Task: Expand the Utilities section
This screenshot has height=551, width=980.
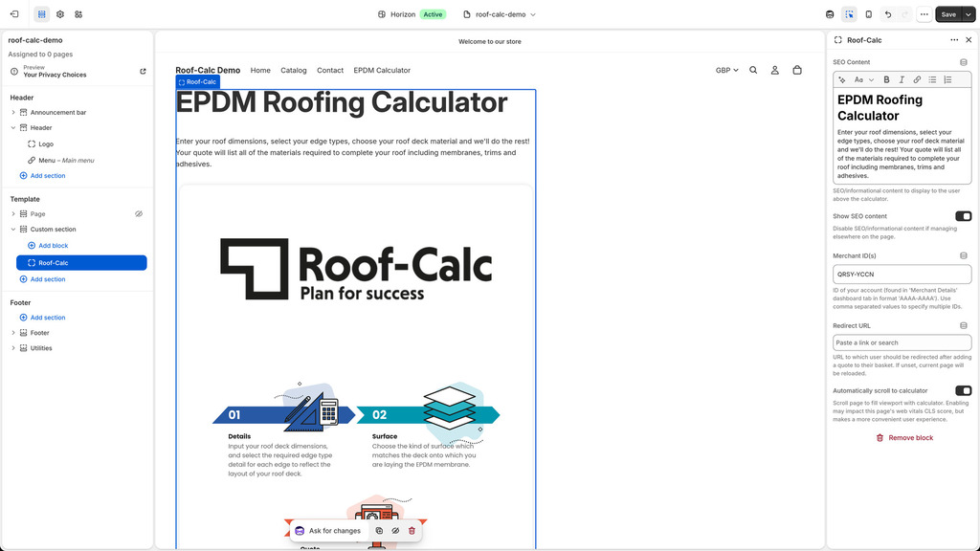Action: (x=13, y=348)
